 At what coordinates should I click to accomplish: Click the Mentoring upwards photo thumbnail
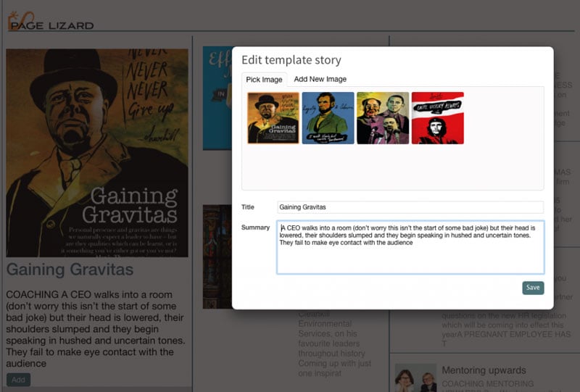(415, 378)
